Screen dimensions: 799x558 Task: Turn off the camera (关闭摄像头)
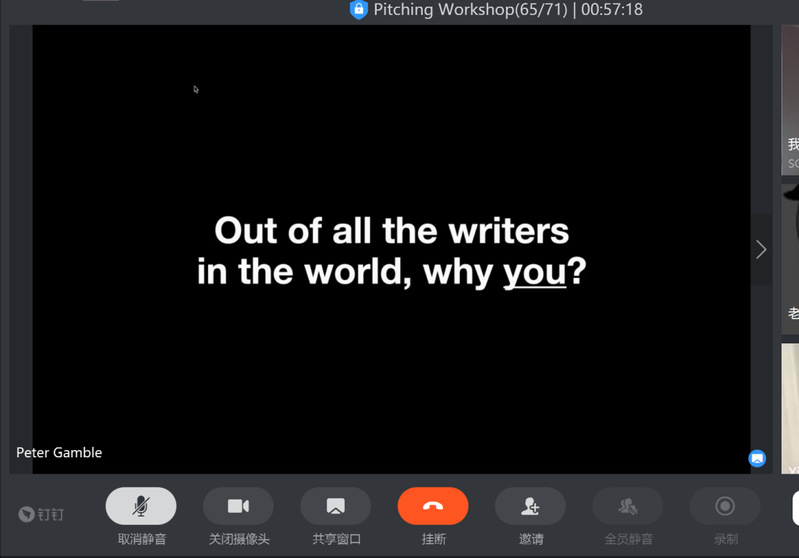(238, 506)
